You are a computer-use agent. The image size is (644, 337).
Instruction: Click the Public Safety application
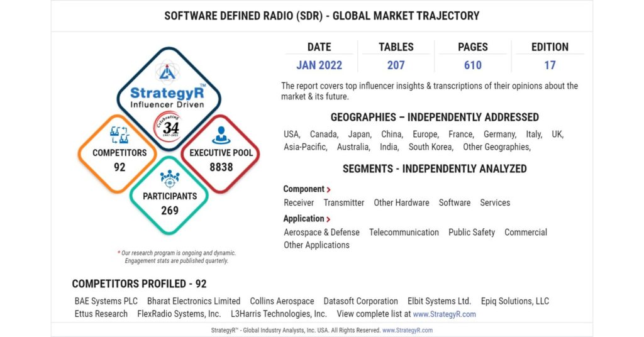click(472, 233)
